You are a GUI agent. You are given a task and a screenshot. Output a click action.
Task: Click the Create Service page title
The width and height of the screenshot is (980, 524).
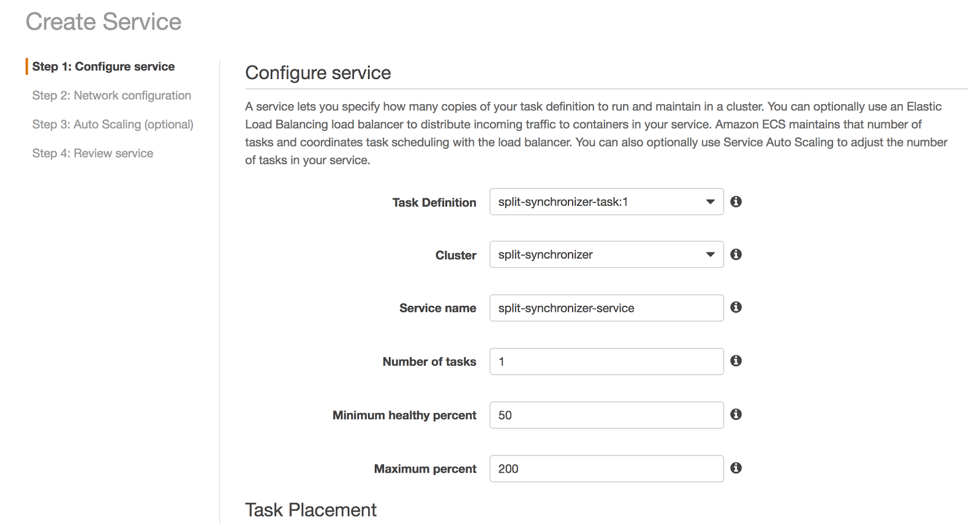click(x=104, y=22)
